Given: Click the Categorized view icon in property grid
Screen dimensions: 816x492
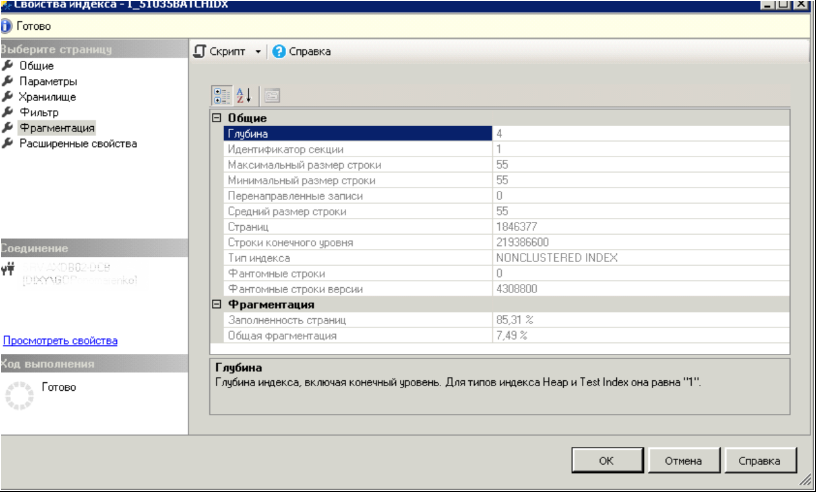Looking at the screenshot, I should coord(222,96).
